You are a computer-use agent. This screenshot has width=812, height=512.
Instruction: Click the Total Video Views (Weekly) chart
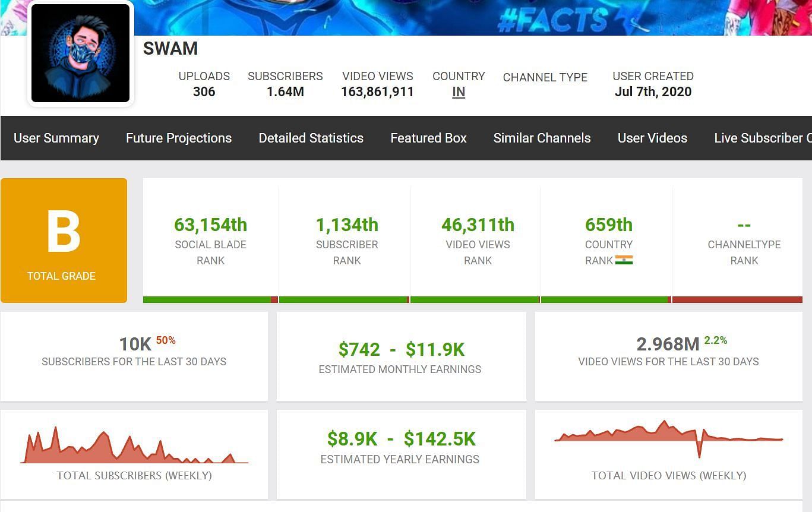(x=669, y=439)
